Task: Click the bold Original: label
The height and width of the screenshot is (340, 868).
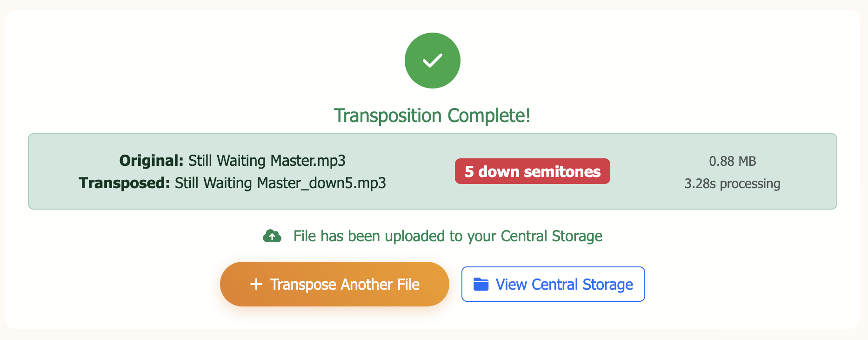Action: pyautogui.click(x=151, y=161)
